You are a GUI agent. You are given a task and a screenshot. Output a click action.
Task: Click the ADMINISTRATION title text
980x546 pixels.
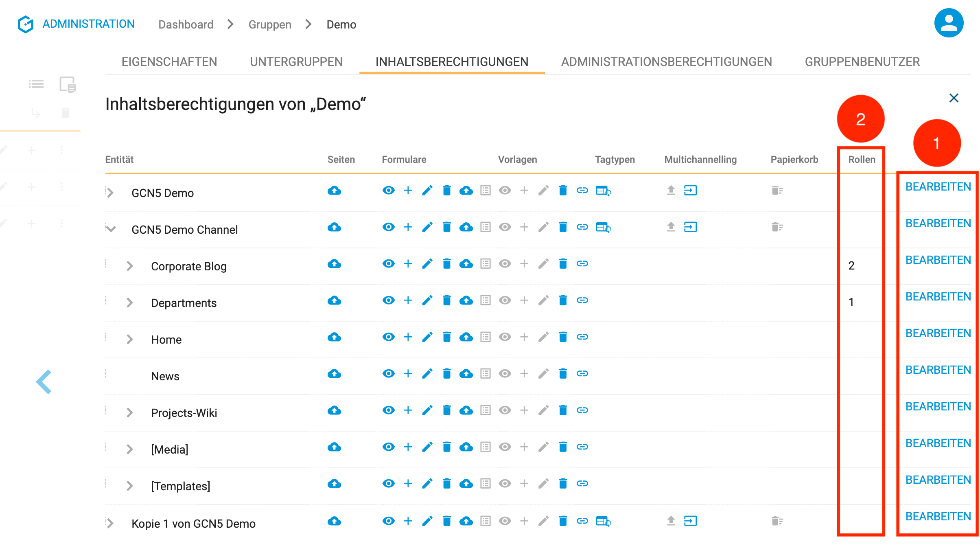click(x=88, y=24)
